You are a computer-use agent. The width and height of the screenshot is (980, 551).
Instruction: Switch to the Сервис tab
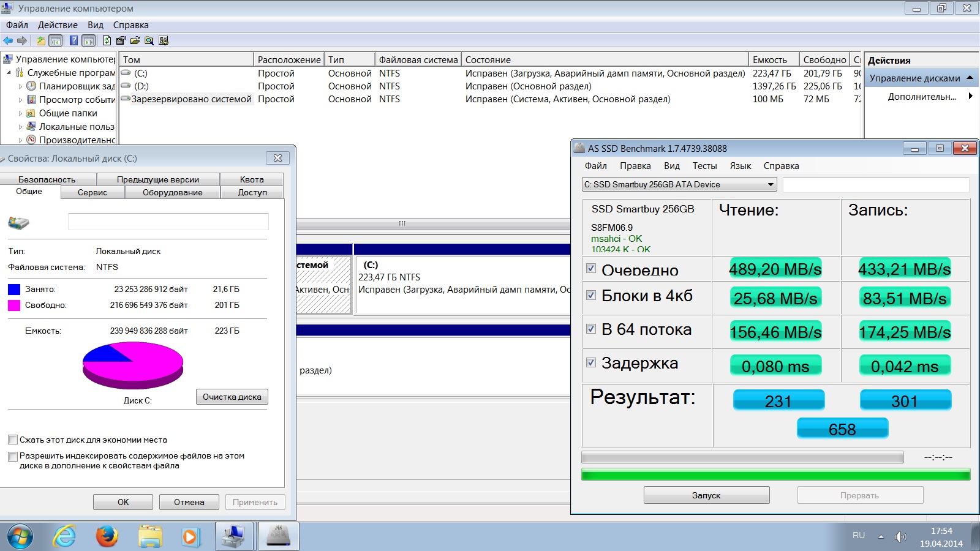tap(92, 192)
